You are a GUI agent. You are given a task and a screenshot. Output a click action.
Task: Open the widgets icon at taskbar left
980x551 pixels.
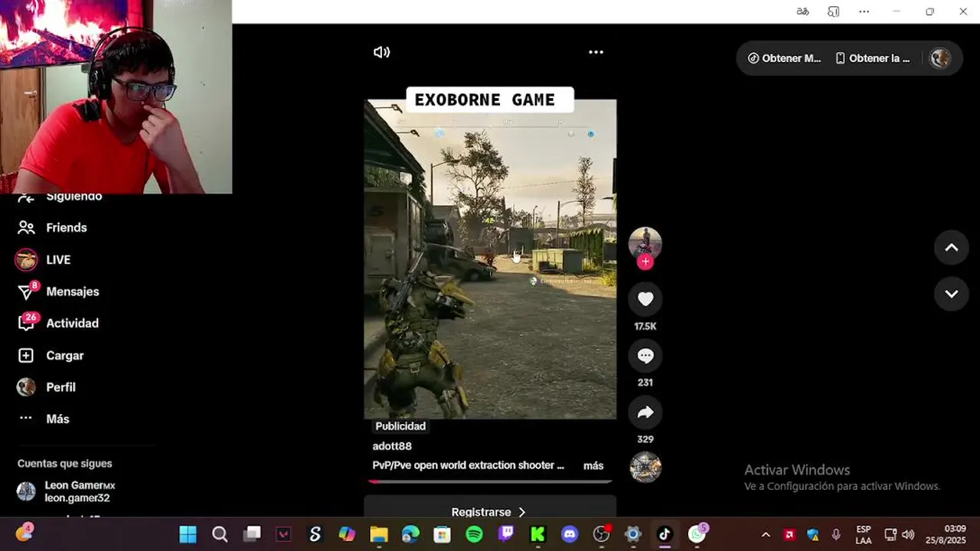tap(24, 533)
